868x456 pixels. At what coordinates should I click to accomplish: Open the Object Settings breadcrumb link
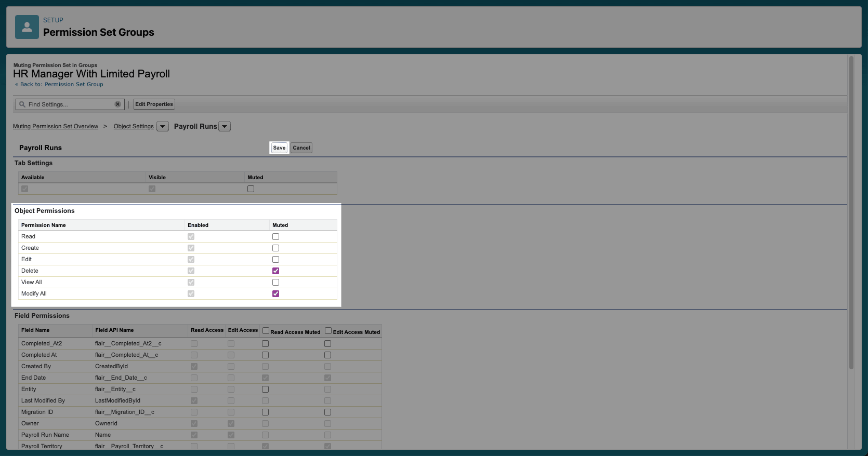click(x=134, y=126)
